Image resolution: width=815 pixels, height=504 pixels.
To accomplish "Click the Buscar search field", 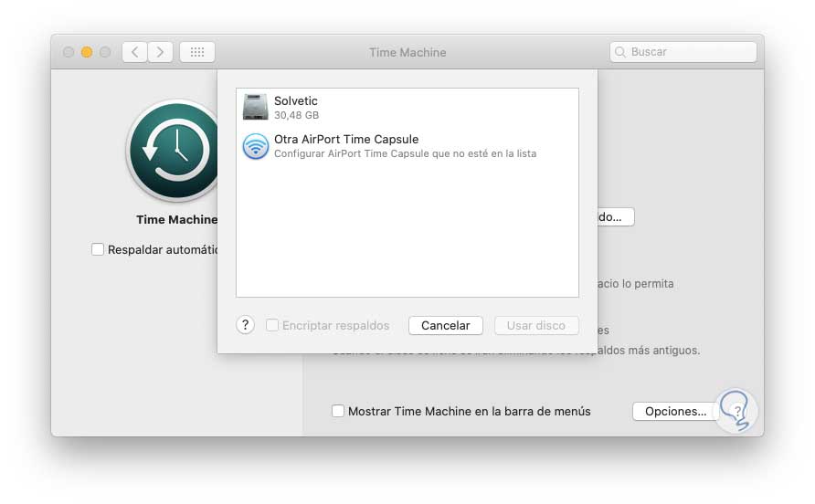I will click(683, 52).
